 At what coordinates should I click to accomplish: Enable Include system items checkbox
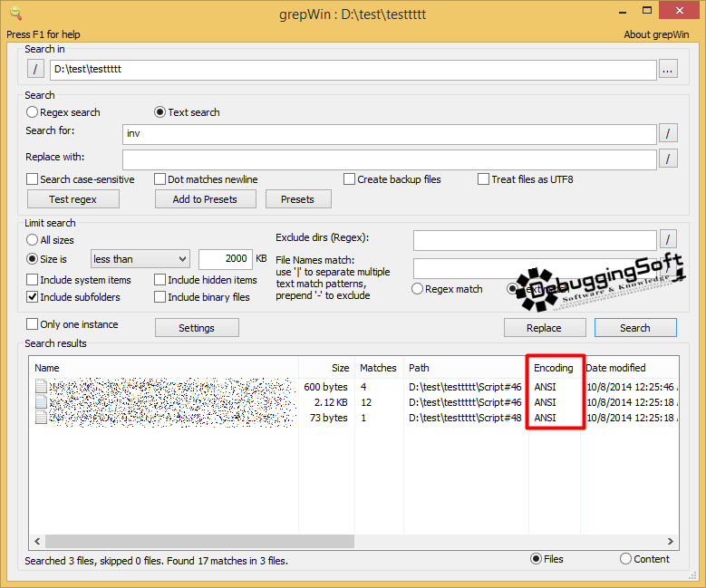tap(32, 280)
